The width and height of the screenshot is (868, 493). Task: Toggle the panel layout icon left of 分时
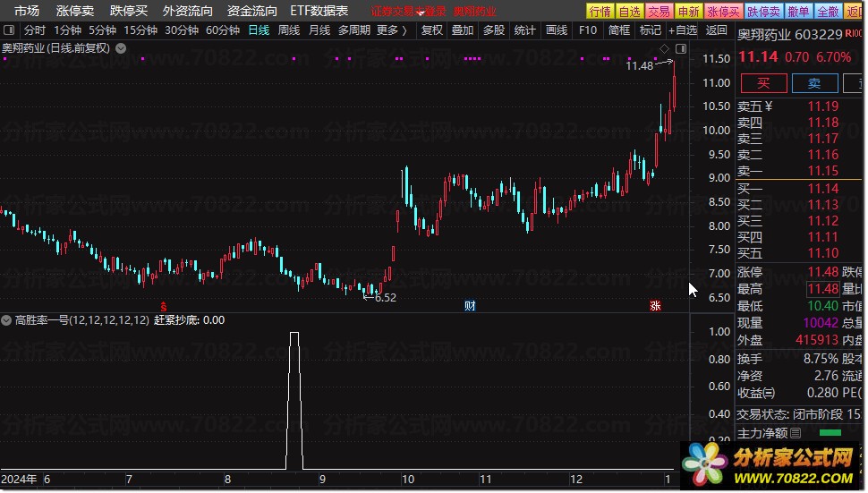click(8, 30)
